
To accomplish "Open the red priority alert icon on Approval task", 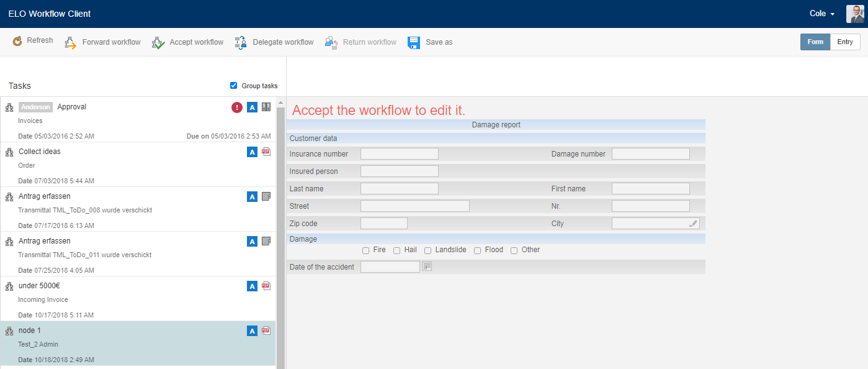I will pyautogui.click(x=236, y=107).
